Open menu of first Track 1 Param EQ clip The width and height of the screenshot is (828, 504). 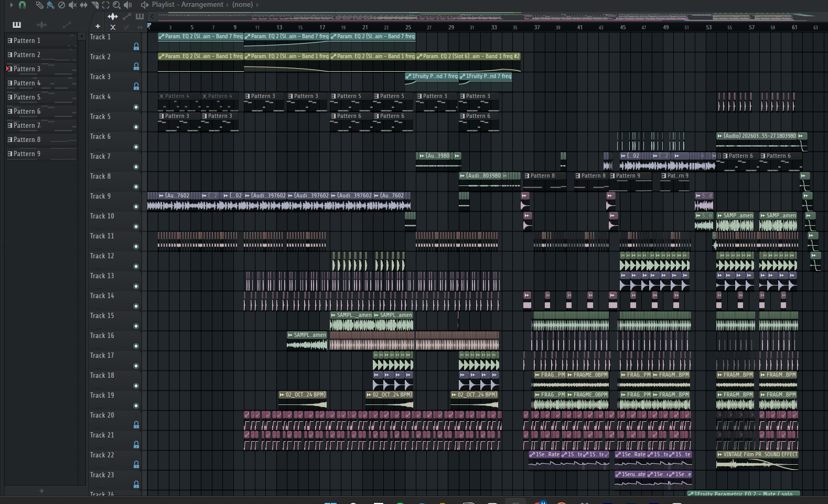tap(162, 37)
